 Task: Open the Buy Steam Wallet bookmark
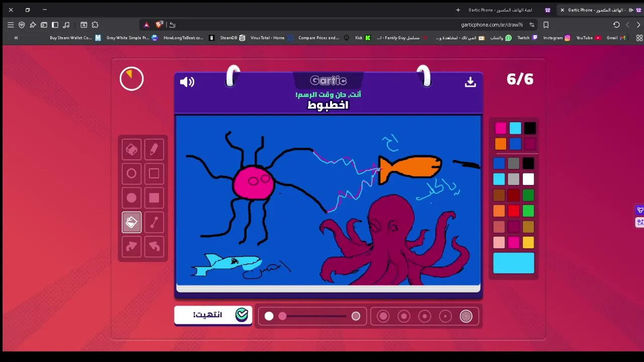click(75, 38)
